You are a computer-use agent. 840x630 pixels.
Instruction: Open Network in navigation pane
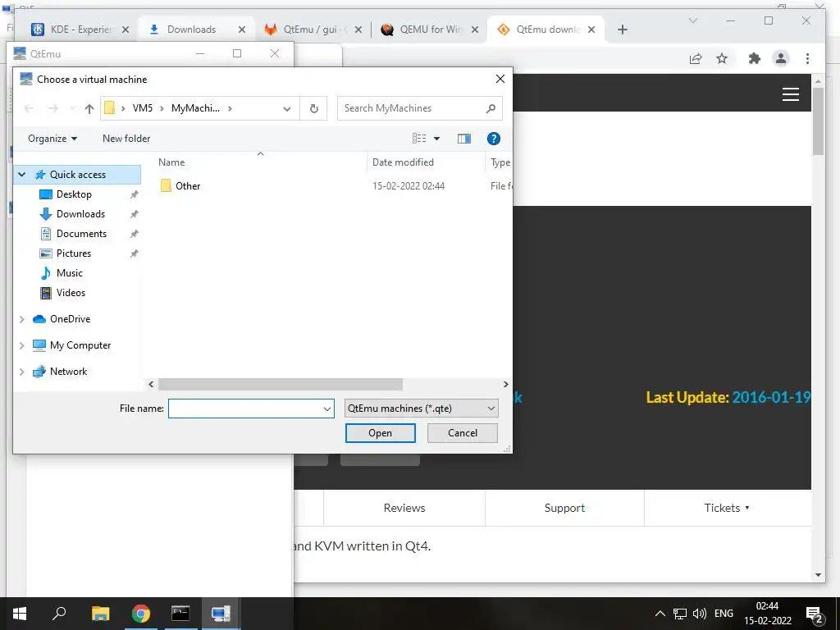click(x=68, y=372)
